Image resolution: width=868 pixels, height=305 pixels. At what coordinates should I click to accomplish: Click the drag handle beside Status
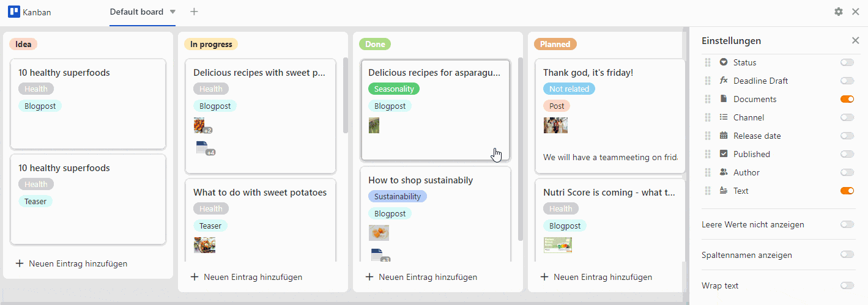(708, 62)
